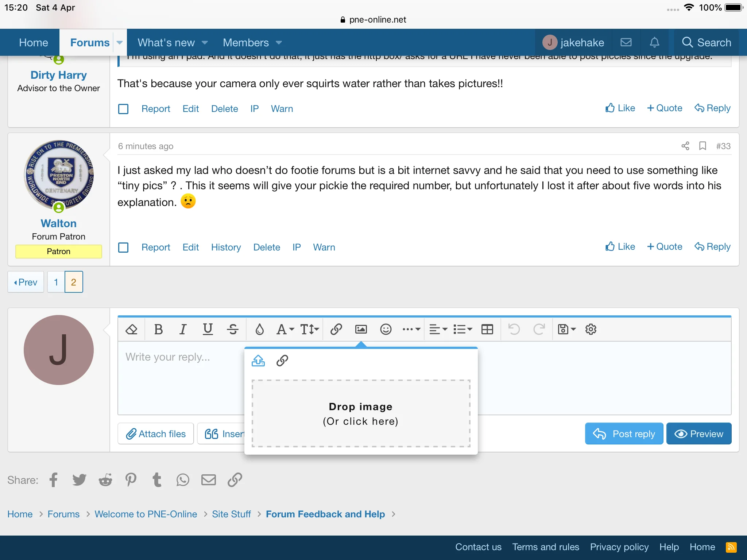Select upload image tab in popup

pyautogui.click(x=258, y=361)
